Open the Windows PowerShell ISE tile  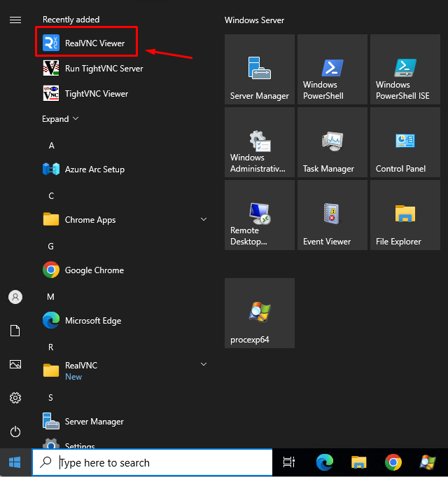click(x=405, y=69)
